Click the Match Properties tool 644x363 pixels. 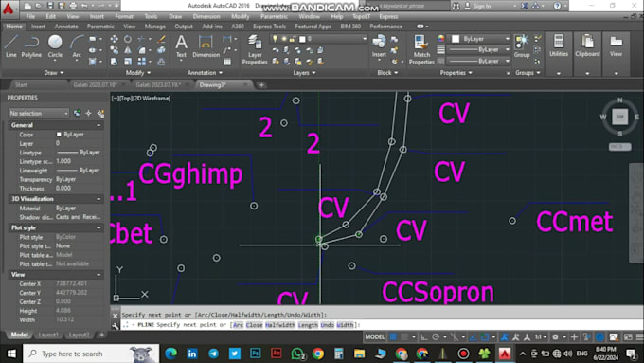coord(421,49)
